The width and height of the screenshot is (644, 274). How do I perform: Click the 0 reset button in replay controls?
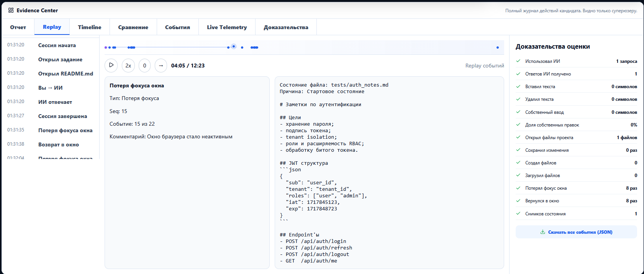144,66
